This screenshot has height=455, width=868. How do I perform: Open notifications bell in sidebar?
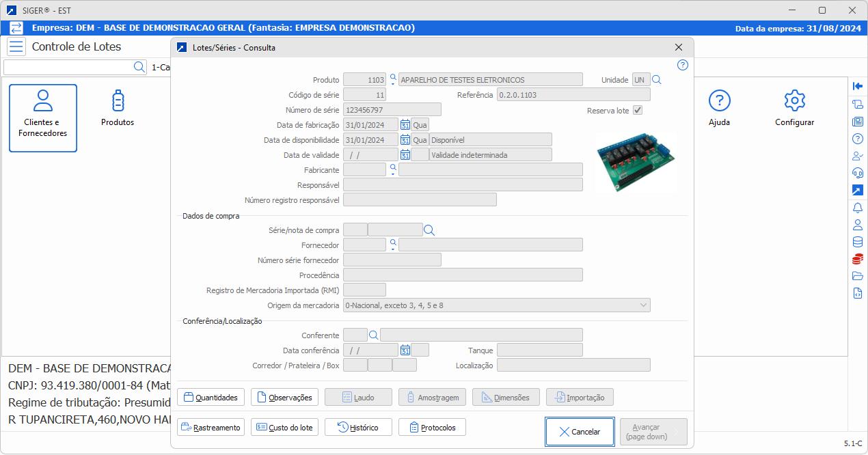point(858,208)
